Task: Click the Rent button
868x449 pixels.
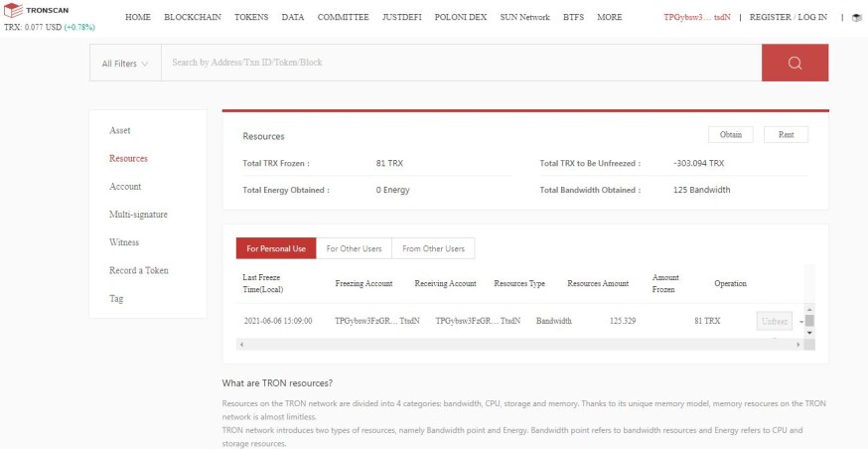Action: (x=787, y=134)
